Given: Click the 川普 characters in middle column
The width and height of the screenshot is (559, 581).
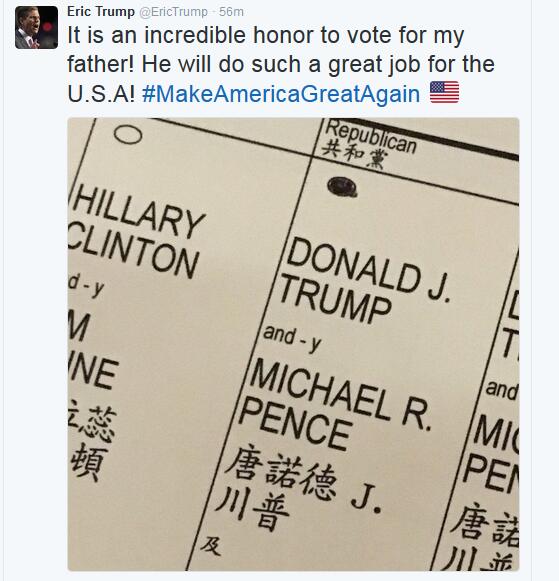Looking at the screenshot, I should pos(252,509).
